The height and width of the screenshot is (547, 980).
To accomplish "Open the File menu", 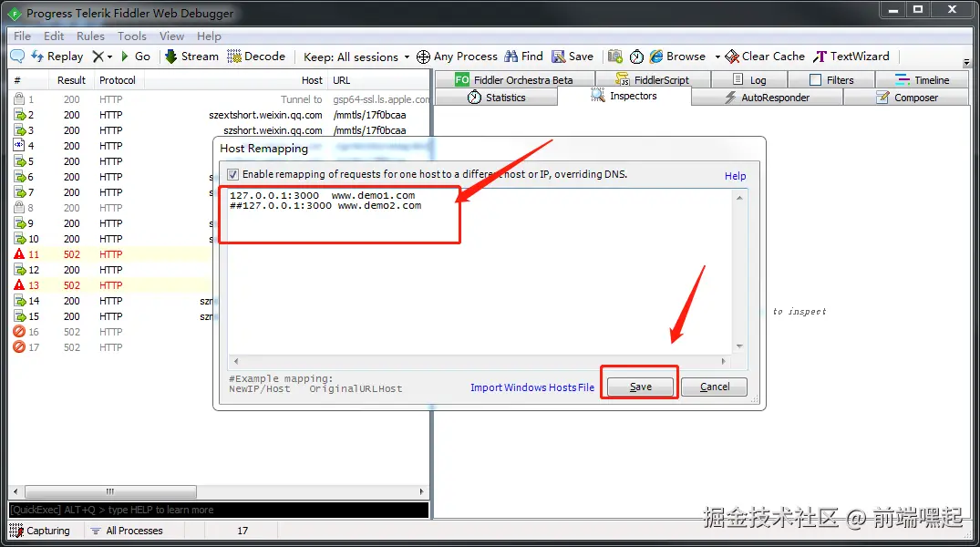I will [22, 36].
